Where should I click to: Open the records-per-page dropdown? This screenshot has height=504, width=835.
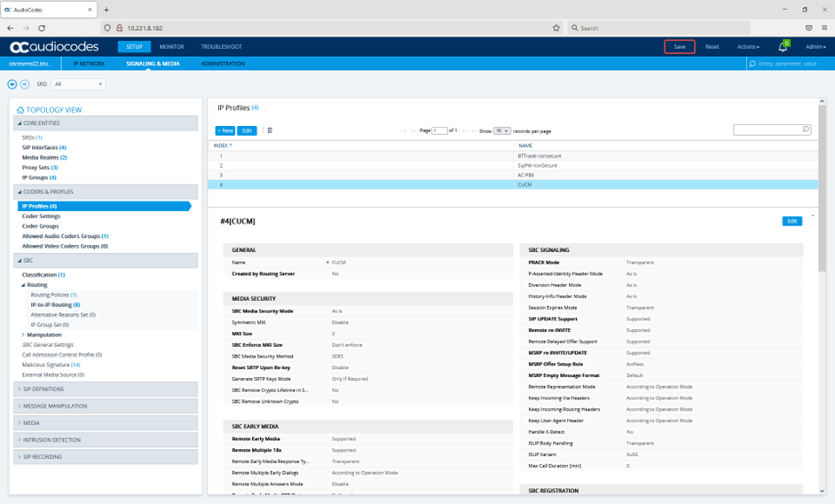click(502, 131)
